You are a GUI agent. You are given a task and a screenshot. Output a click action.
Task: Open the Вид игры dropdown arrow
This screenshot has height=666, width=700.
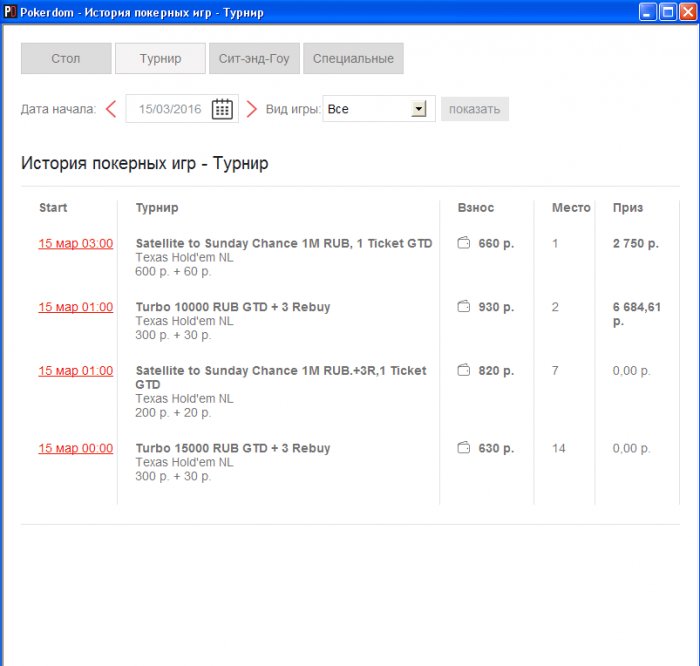coord(418,108)
